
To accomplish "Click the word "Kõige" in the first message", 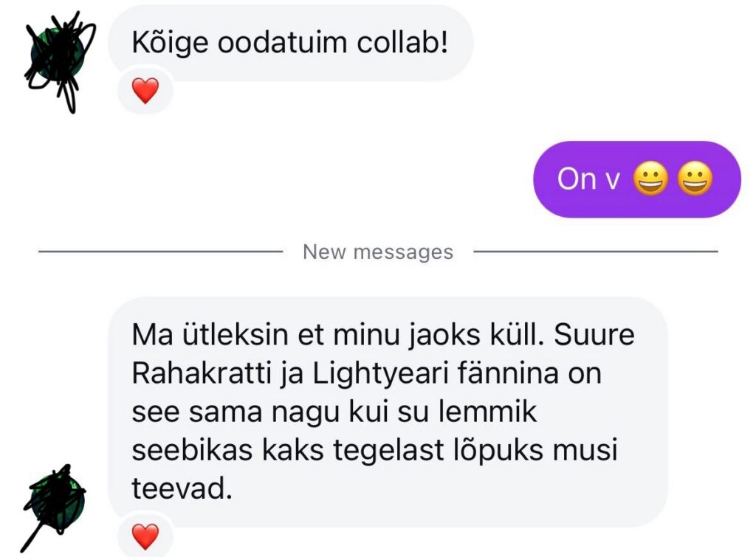I will (x=171, y=44).
